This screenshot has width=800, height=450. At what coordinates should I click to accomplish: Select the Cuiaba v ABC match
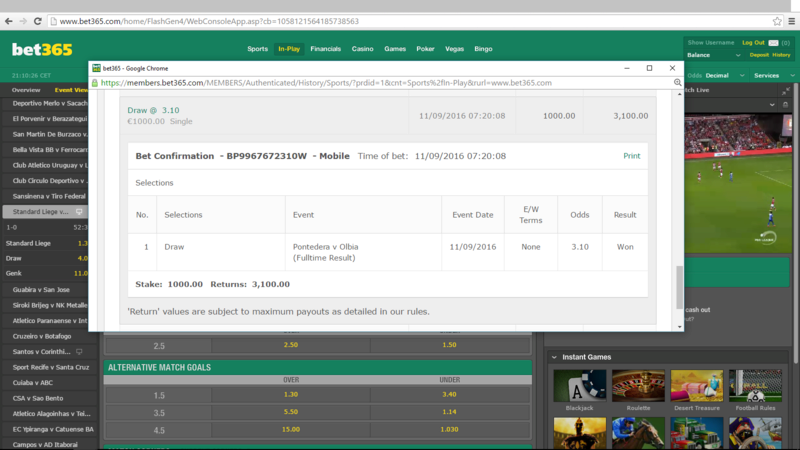(33, 383)
